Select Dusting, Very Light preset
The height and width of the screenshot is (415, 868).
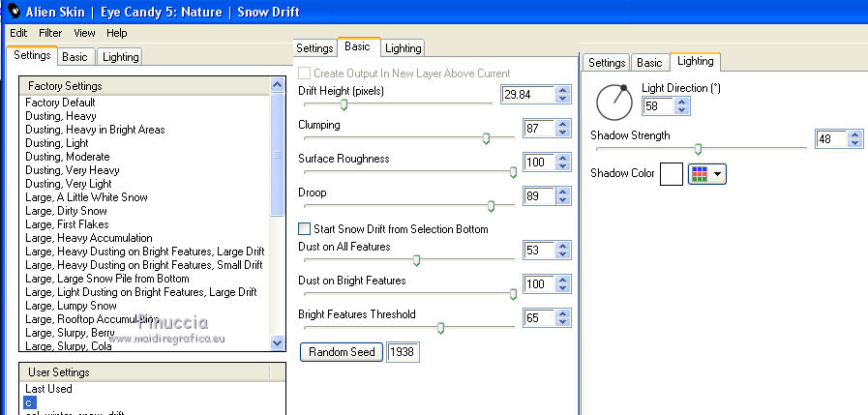pyautogui.click(x=69, y=184)
